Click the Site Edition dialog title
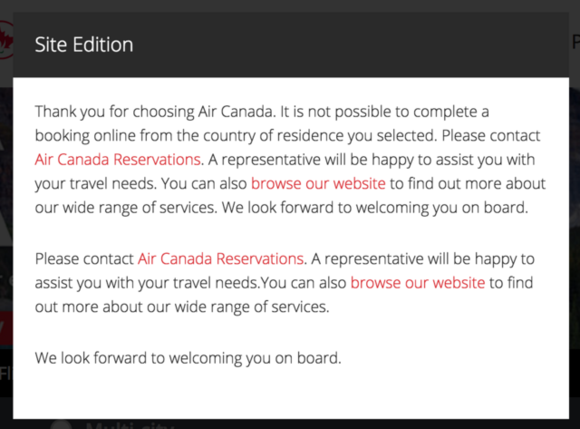 [84, 45]
